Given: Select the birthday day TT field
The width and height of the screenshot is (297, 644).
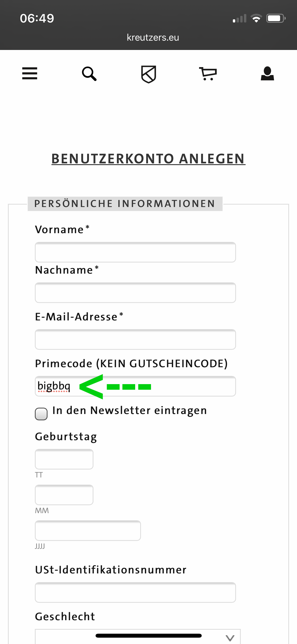Looking at the screenshot, I should pos(64,459).
